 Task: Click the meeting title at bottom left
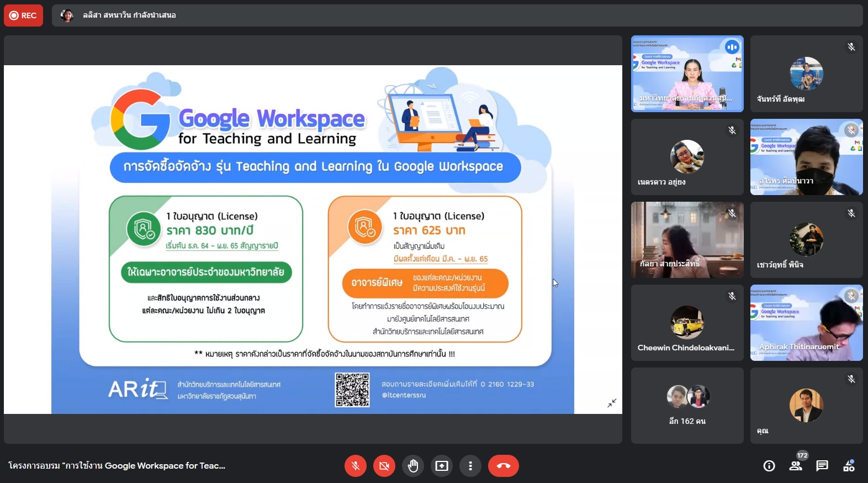tap(117, 466)
